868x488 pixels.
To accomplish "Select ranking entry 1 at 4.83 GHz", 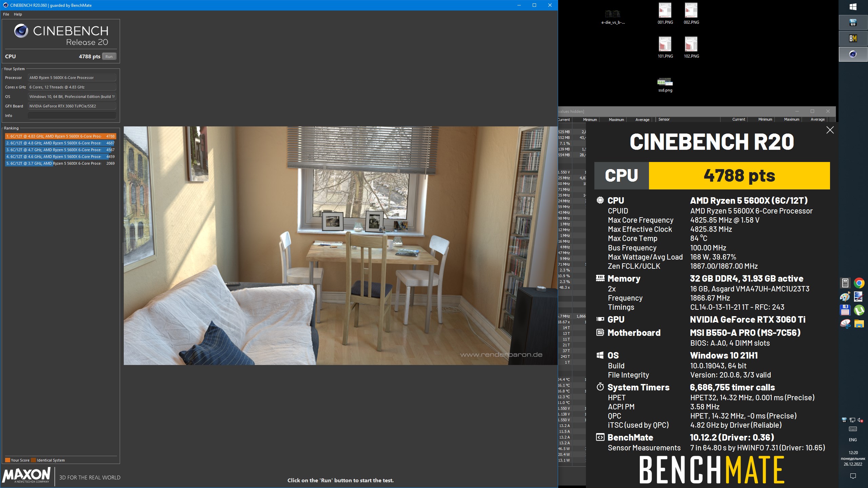I will (61, 136).
